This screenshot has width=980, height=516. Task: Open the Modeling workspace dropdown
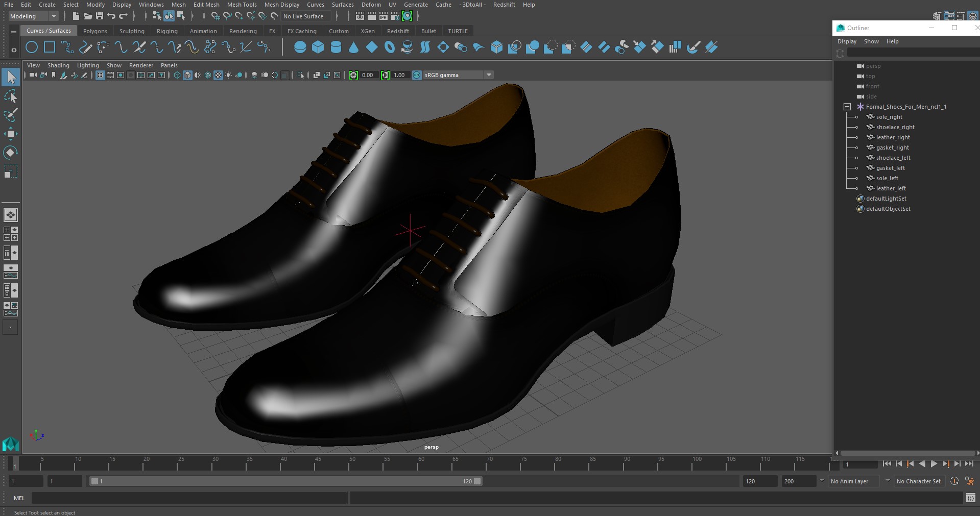[x=33, y=16]
